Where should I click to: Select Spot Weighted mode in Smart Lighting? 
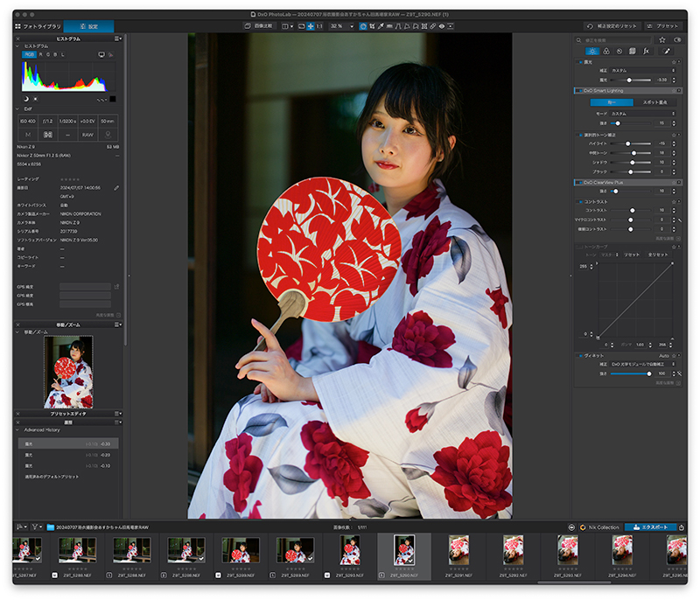[654, 102]
